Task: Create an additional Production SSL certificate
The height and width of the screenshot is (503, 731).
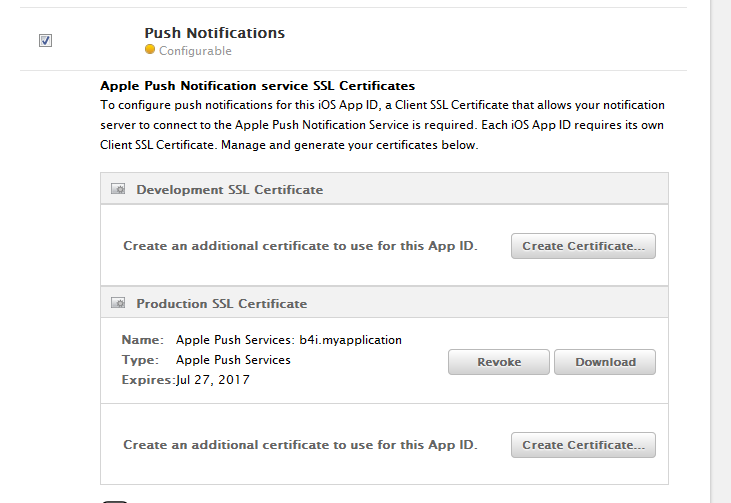Action: point(583,445)
